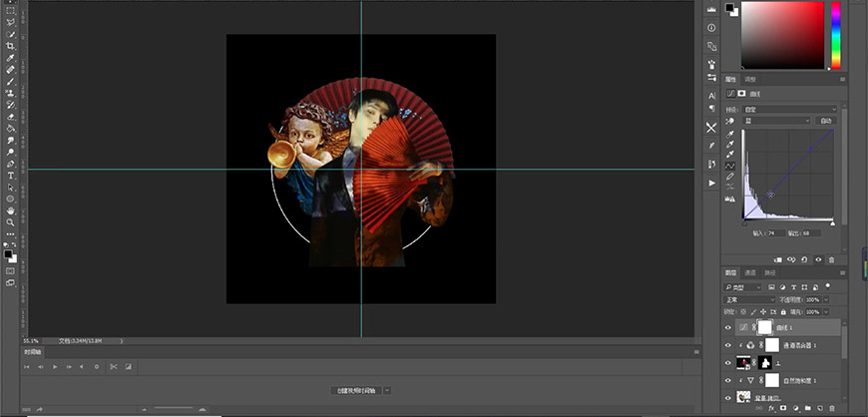The width and height of the screenshot is (868, 417).
Task: Pick the black point eyedropper in Curves
Action: pyautogui.click(x=730, y=134)
